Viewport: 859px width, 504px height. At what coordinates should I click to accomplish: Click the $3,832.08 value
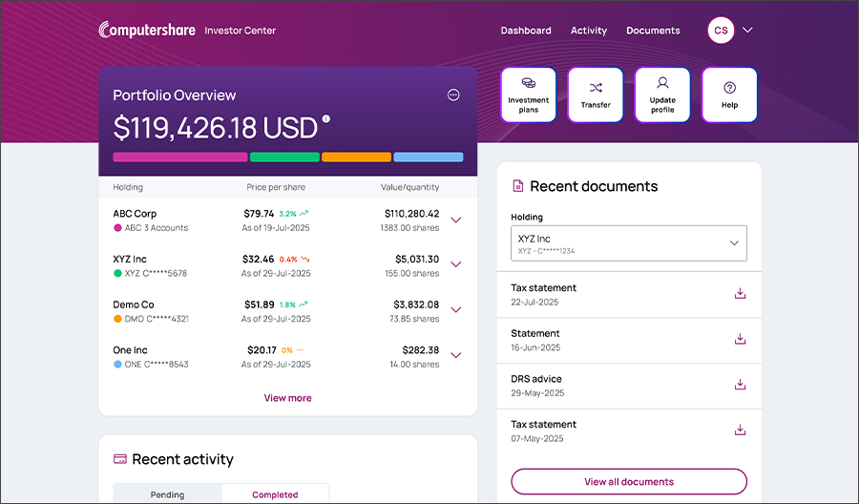click(416, 304)
